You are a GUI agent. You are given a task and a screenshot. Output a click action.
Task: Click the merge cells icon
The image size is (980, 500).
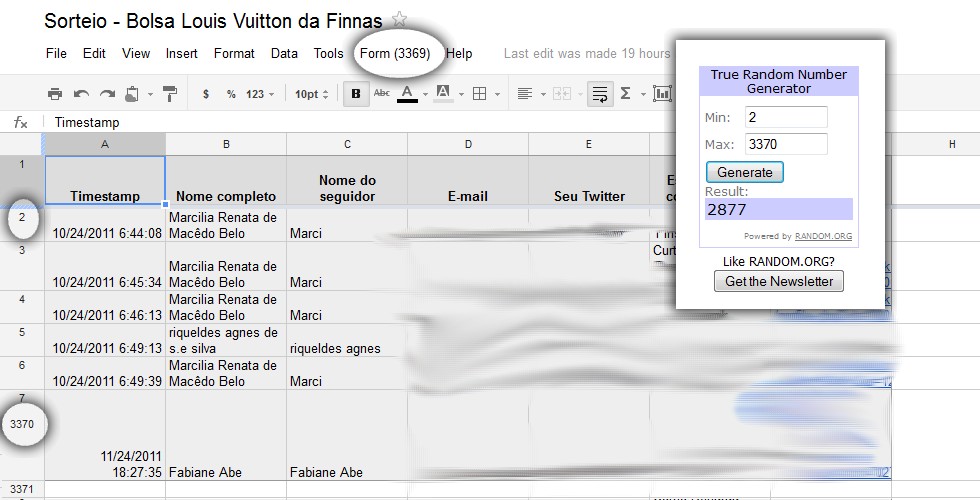(x=562, y=94)
